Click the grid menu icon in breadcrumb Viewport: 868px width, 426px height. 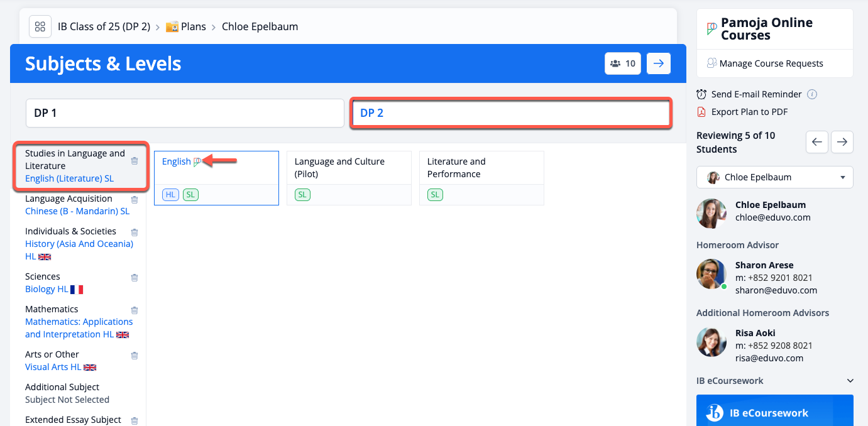[x=40, y=26]
